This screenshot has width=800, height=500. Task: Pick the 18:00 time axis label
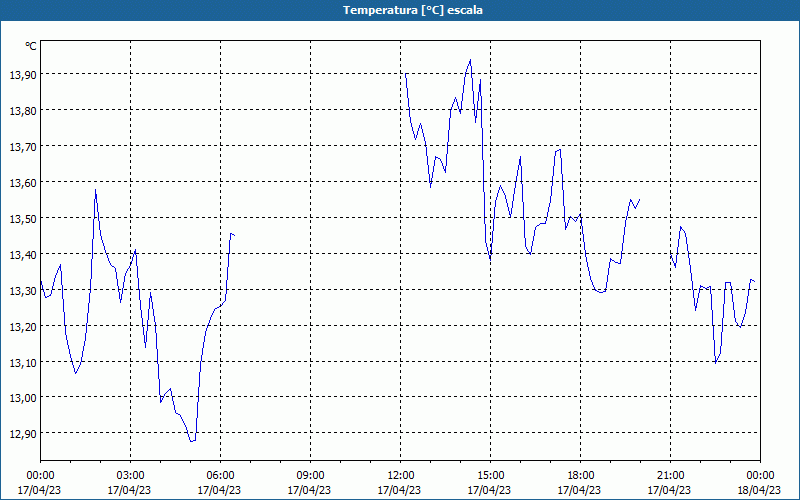(581, 476)
